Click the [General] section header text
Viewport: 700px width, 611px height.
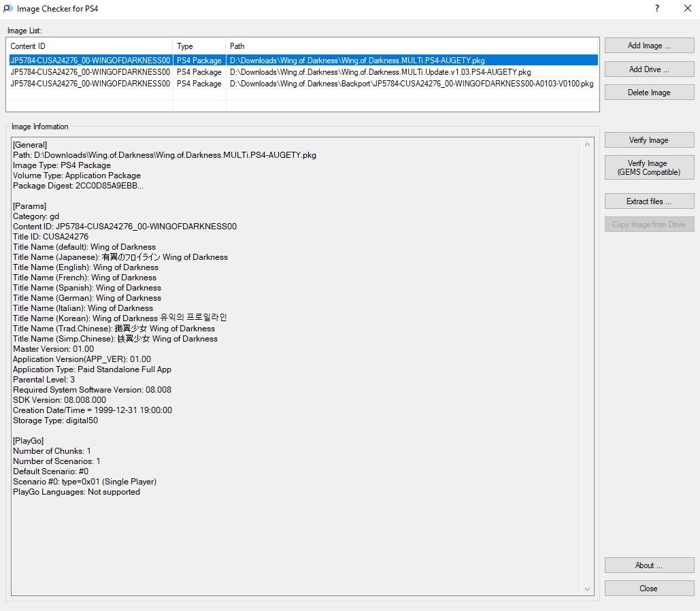point(30,145)
